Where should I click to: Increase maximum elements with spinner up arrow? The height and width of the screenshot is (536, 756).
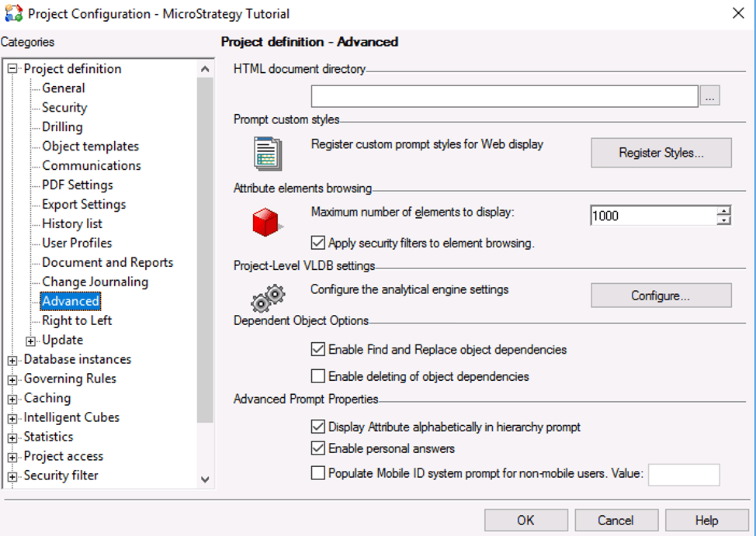[x=723, y=210]
